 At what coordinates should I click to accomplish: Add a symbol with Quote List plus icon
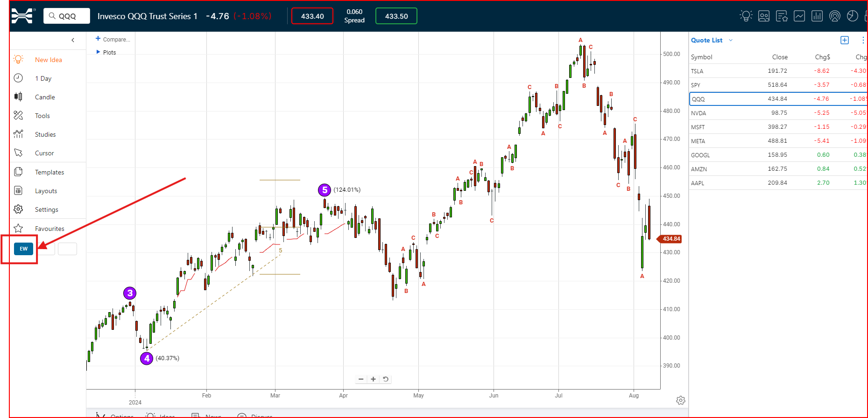844,40
